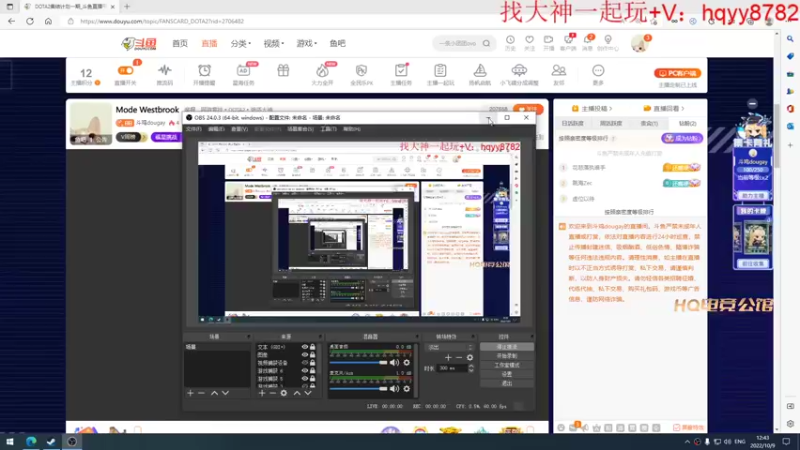The width and height of the screenshot is (800, 450).
Task: Open 历史 history clock icon in Douyu header
Action: (x=510, y=40)
